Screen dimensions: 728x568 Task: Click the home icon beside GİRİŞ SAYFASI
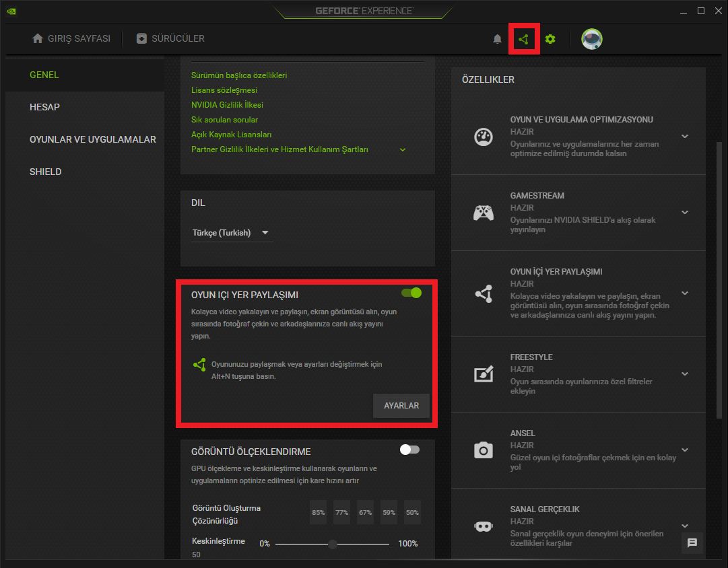pos(38,38)
